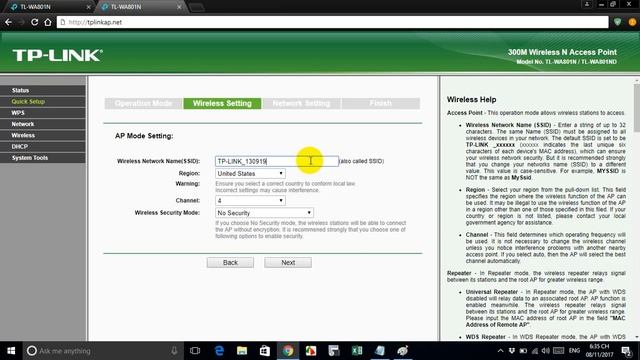Click the Dropbox tray icon

click(x=512, y=351)
